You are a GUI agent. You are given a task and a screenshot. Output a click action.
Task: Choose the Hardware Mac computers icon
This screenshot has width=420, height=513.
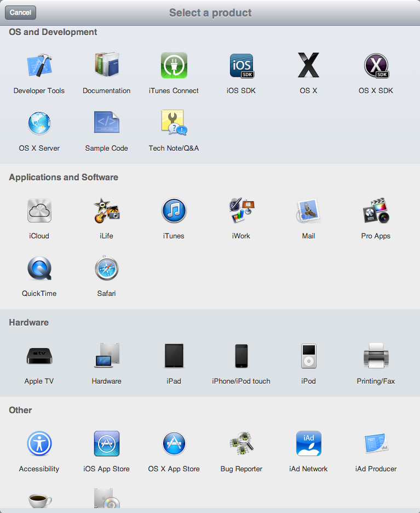coord(107,355)
